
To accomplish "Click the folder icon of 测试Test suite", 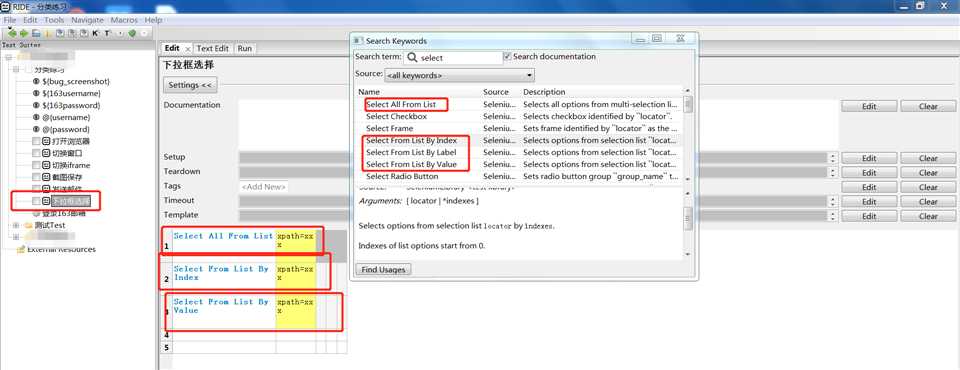I will pos(28,225).
